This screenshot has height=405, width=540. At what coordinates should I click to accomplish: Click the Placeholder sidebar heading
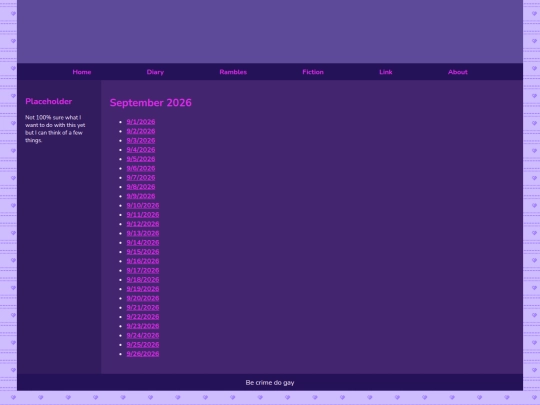point(49,101)
